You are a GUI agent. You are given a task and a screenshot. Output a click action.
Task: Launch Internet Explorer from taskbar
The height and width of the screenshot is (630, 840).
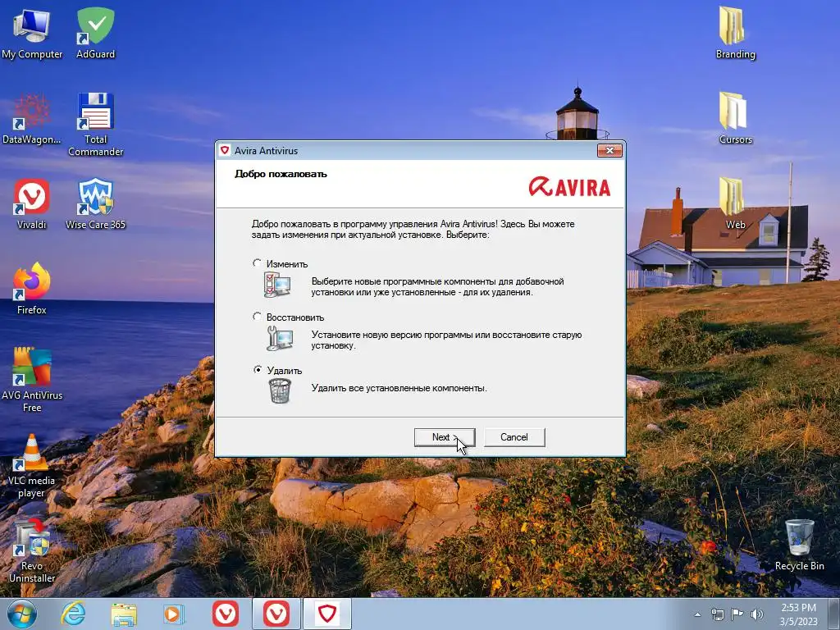point(73,614)
